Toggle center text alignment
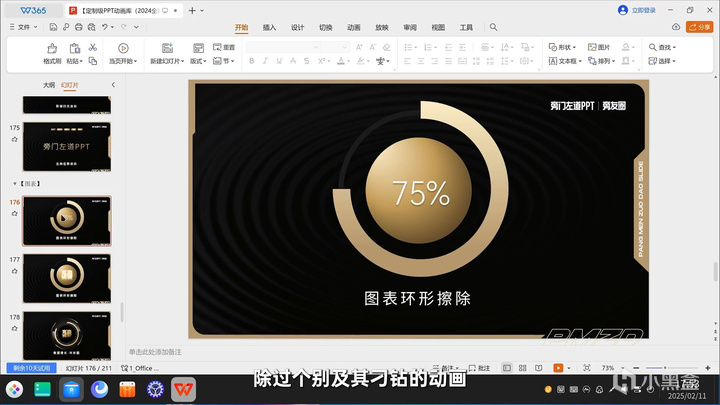Screen dimensions: 720x405 click(421, 61)
